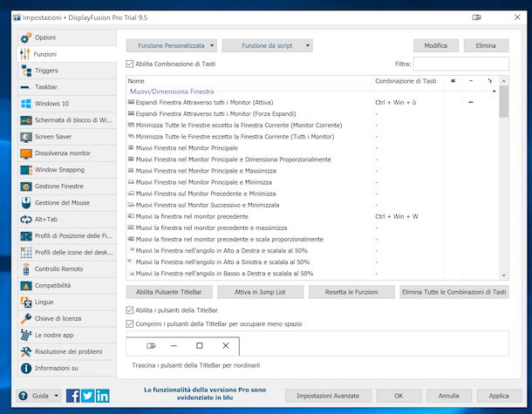Viewport: 532px width, 414px height.
Task: Open the Lingue settings section
Action: pos(67,302)
